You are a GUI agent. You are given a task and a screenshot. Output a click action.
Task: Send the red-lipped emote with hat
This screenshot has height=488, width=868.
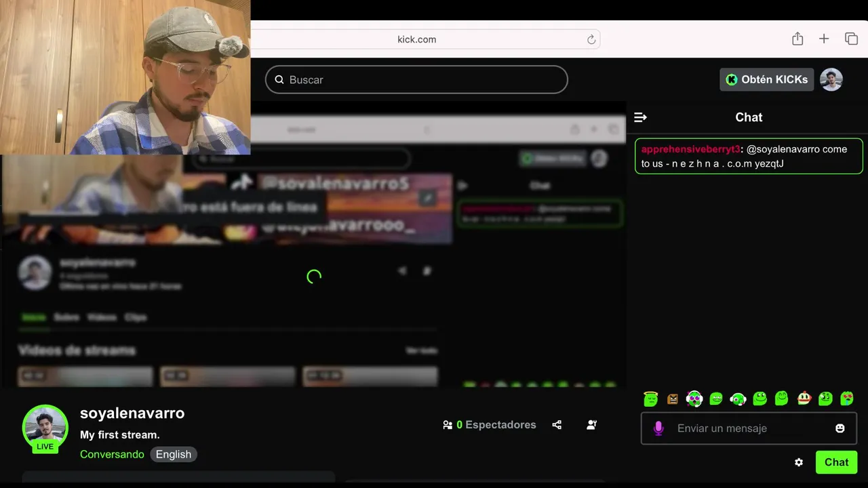pyautogui.click(x=804, y=399)
